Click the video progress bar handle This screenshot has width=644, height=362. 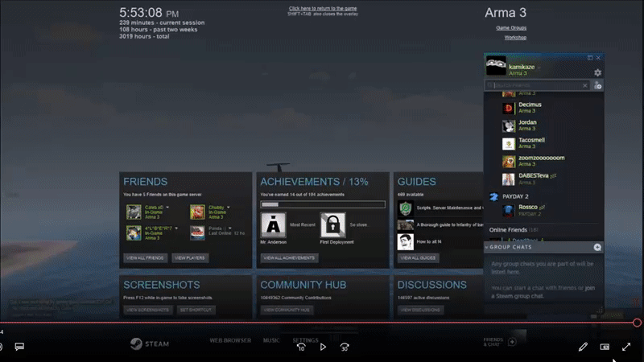[x=637, y=323]
